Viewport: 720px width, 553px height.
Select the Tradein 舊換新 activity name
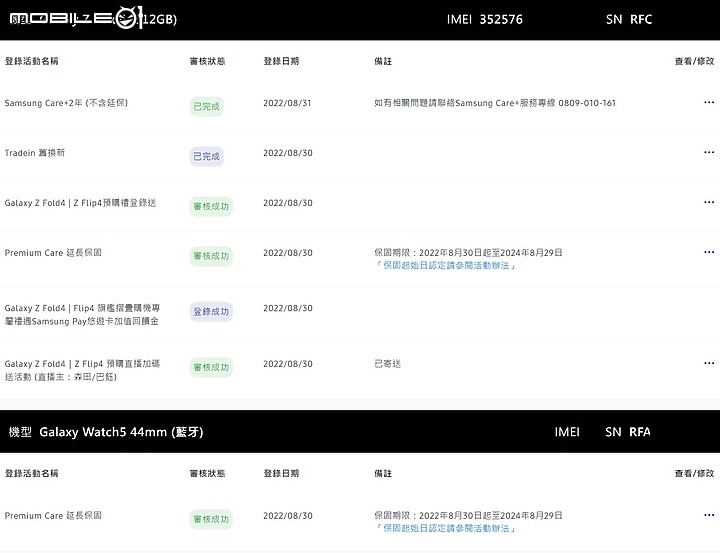point(35,153)
